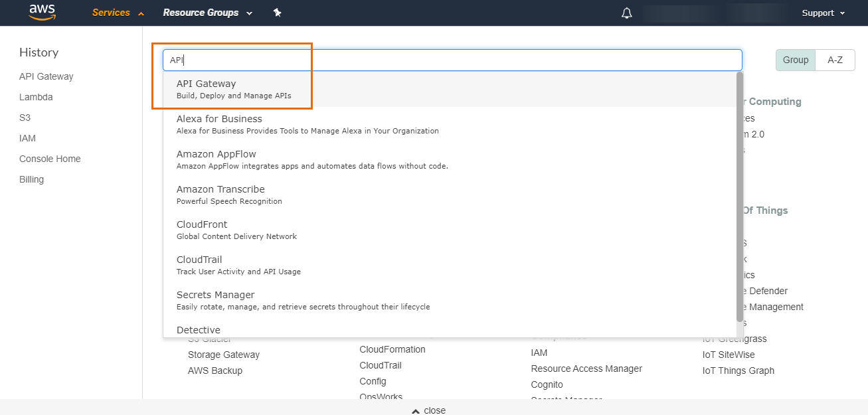Viewport: 868px width, 415px height.
Task: Open API Gateway from History
Action: click(x=46, y=76)
